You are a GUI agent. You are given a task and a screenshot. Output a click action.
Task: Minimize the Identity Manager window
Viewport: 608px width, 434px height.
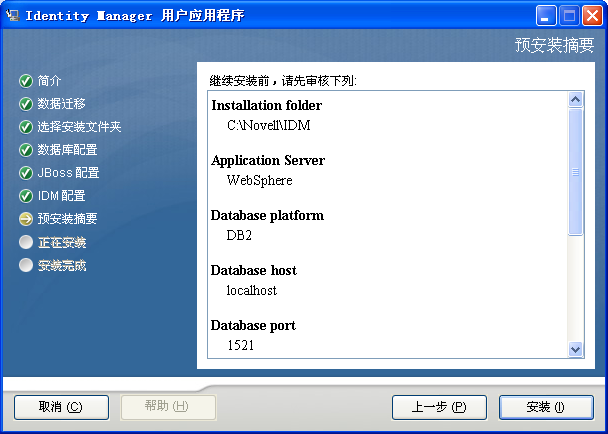tap(546, 16)
